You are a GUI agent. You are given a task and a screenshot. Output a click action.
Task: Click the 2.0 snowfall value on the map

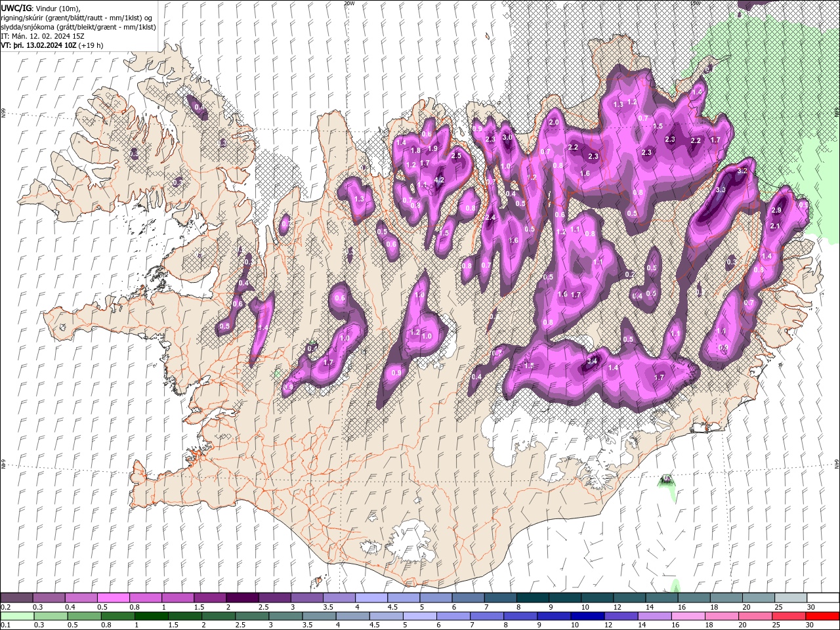pos(554,122)
